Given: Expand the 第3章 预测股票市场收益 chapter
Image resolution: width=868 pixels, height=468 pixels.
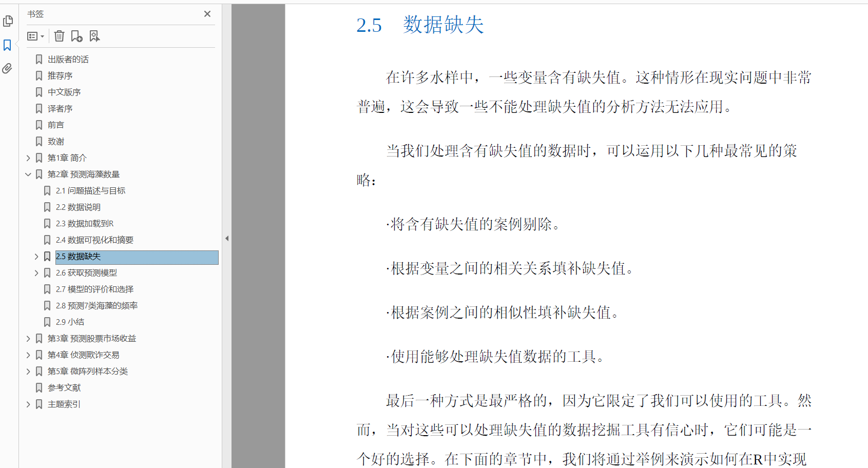Looking at the screenshot, I should tap(28, 338).
